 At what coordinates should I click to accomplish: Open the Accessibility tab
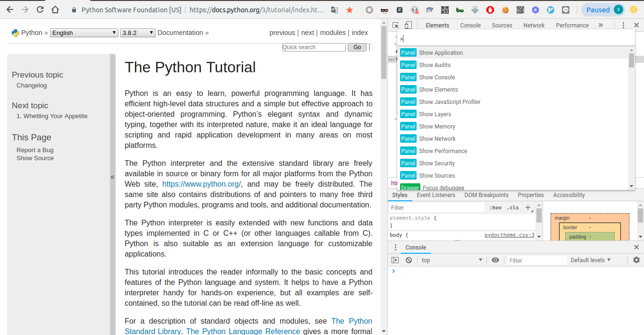tap(569, 195)
